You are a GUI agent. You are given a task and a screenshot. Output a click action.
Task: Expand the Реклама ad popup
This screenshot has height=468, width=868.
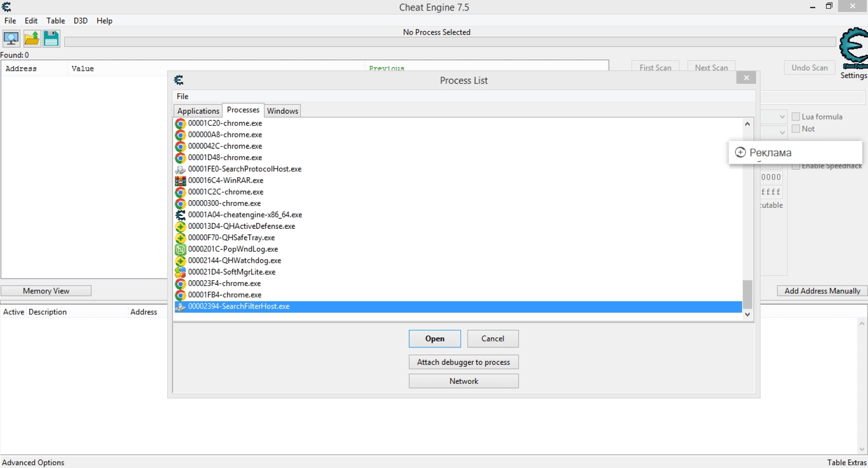741,153
